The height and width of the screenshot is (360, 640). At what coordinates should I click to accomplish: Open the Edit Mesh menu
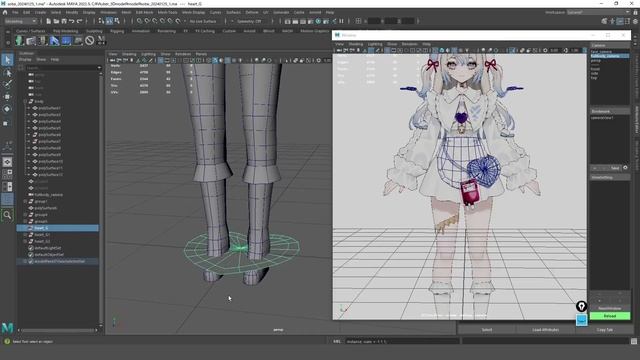[x=144, y=13]
